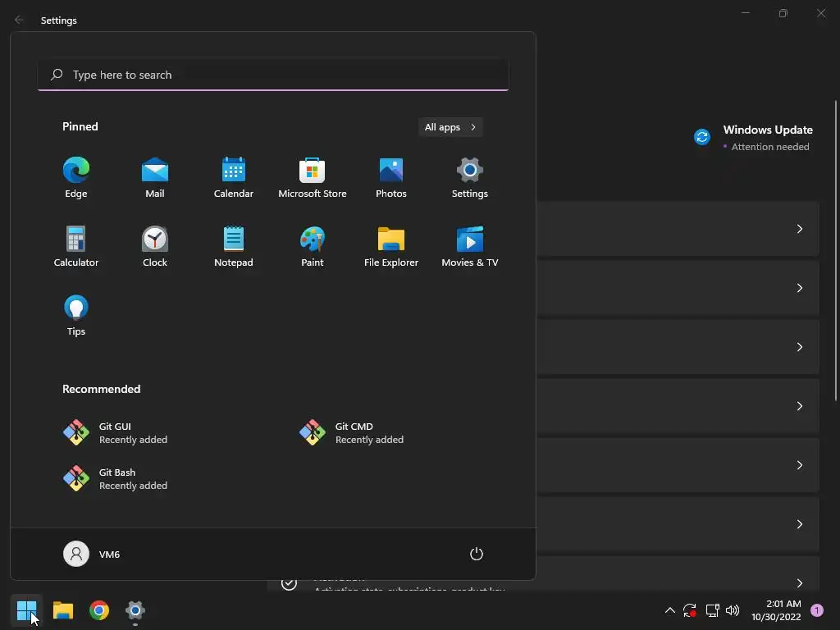Image resolution: width=840 pixels, height=630 pixels.
Task: Click the Windows Start button on taskbar
Action: click(26, 610)
